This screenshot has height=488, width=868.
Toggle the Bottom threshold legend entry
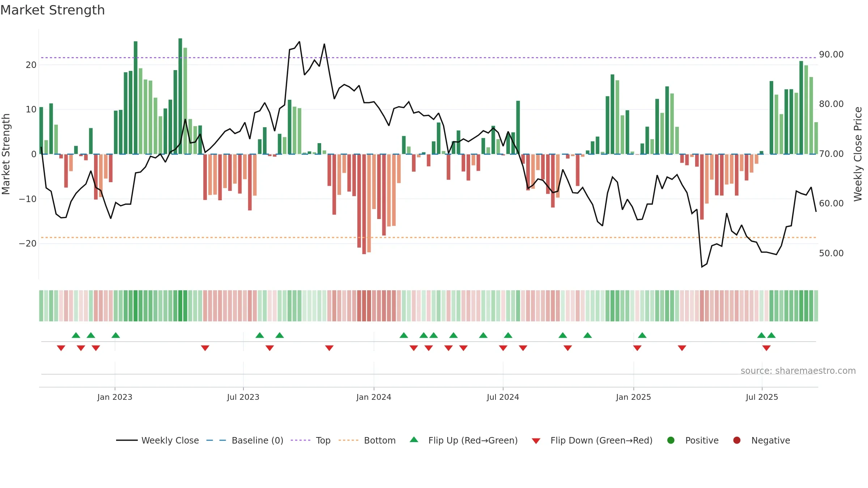[367, 440]
